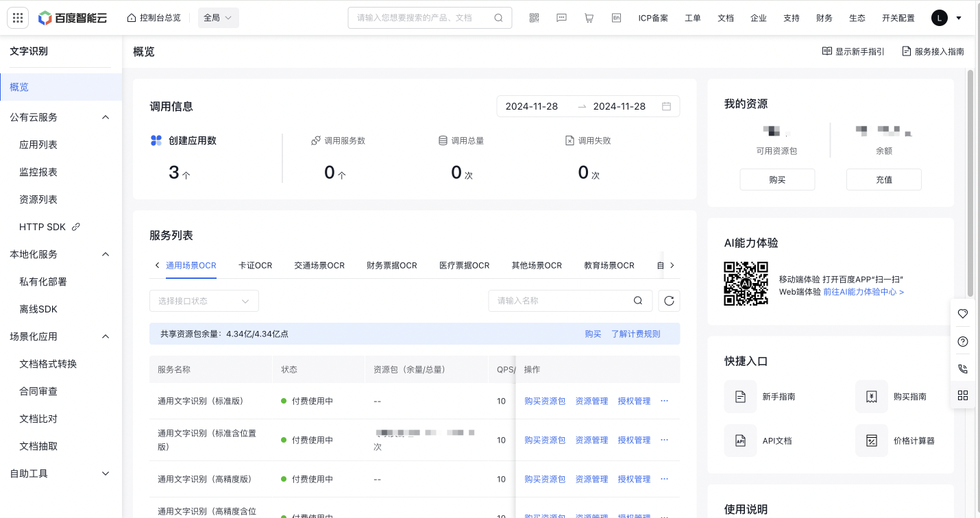The height and width of the screenshot is (518, 980).
Task: Click 购买 in shared resource banner
Action: (593, 334)
